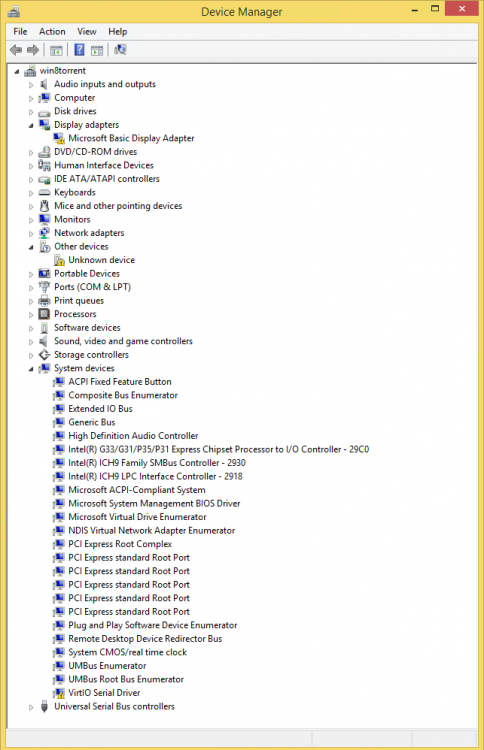The image size is (484, 750).
Task: Select Microsoft ACPI-Compliant System device
Action: tap(137, 490)
